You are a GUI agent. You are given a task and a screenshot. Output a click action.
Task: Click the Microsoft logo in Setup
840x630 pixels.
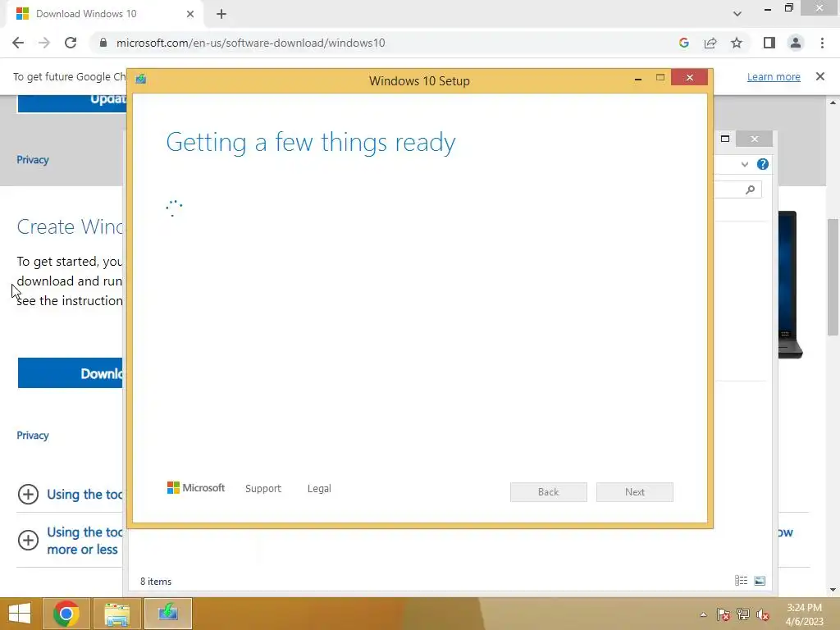196,487
